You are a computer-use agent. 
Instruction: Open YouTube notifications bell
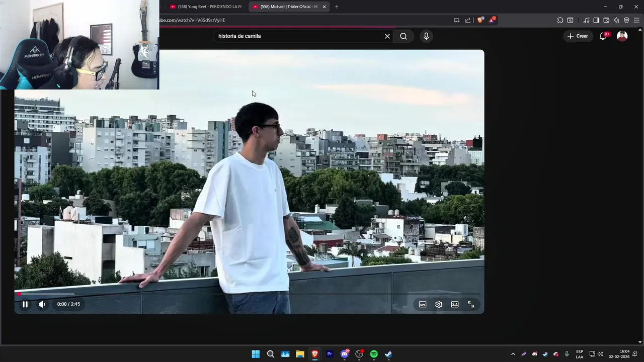coord(603,36)
